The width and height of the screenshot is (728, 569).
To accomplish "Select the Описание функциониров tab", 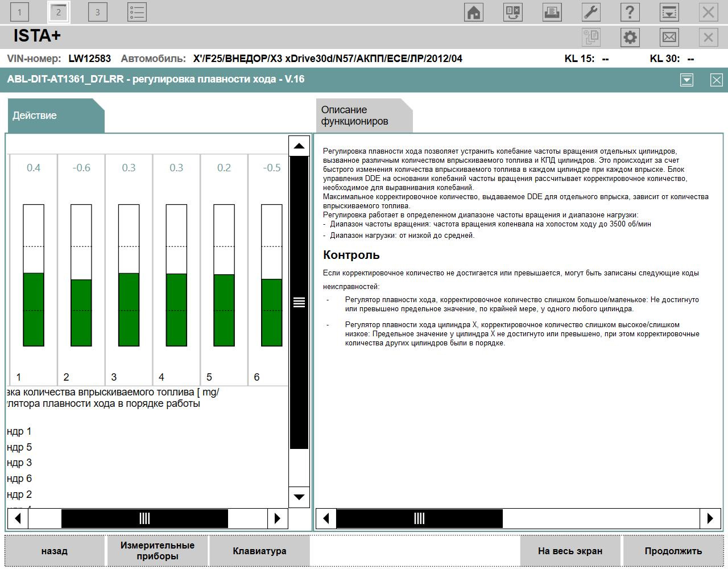I will tap(364, 116).
